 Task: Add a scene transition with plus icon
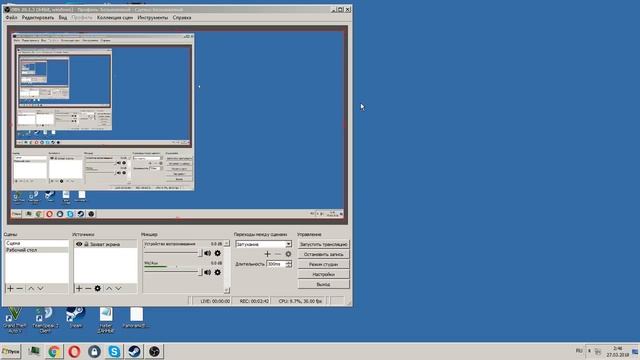click(267, 254)
